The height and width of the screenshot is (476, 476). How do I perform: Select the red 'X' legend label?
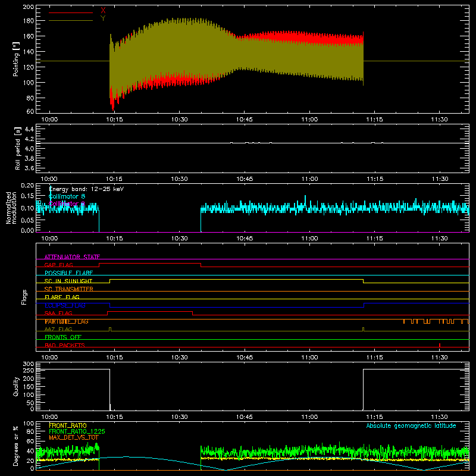coord(103,11)
